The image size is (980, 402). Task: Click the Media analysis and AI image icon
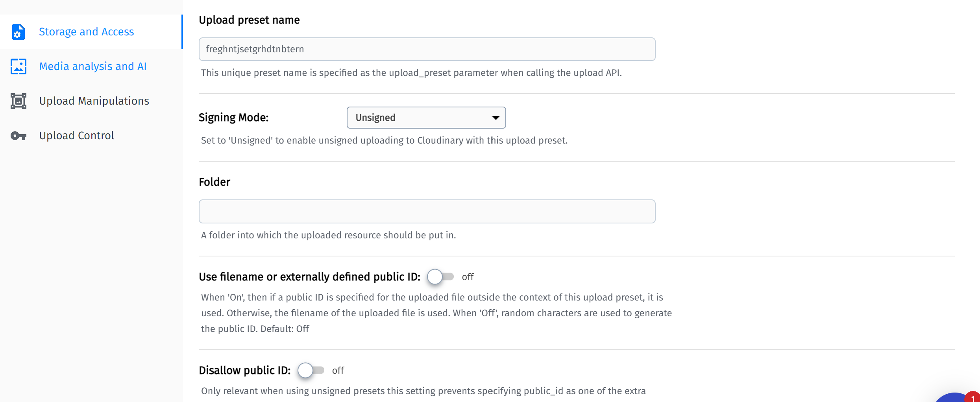(18, 66)
